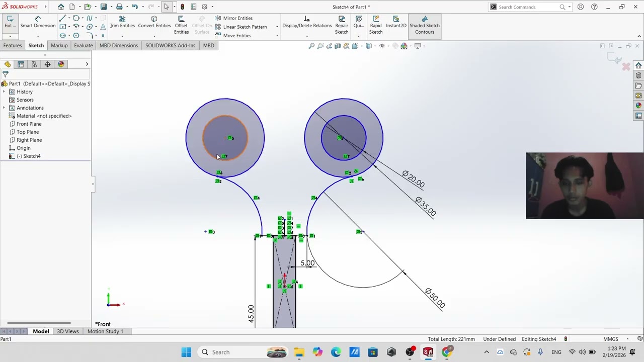Click Mirror Entities
This screenshot has width=644, height=362.
(233, 18)
